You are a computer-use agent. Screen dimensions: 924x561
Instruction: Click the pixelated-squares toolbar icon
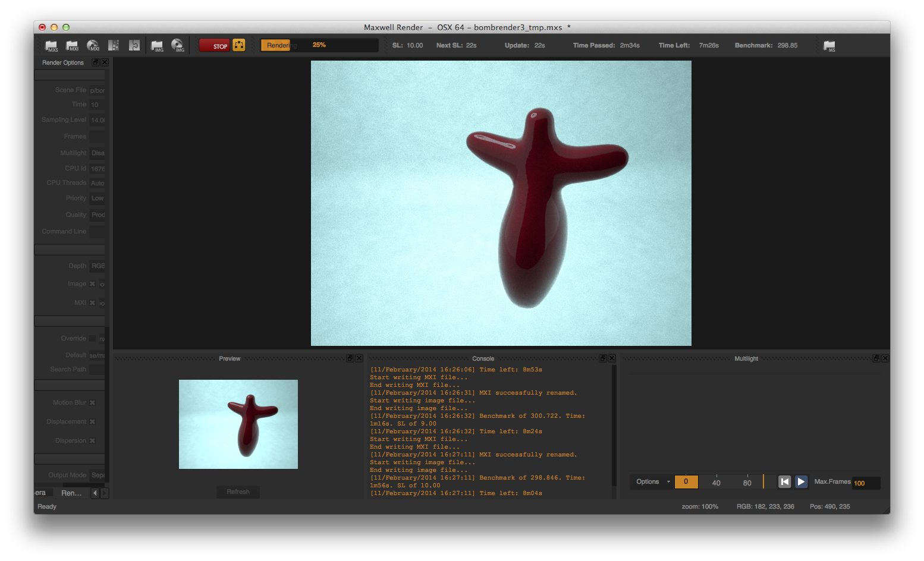(x=114, y=46)
